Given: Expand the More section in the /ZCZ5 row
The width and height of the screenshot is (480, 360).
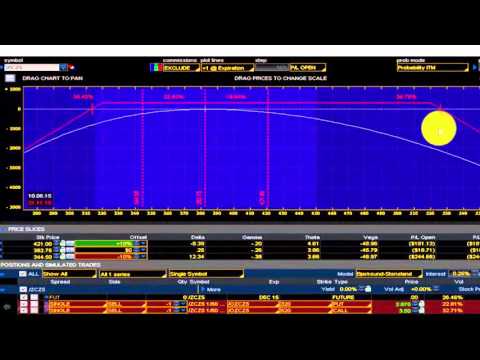Looking at the screenshot, I should click(210, 289).
